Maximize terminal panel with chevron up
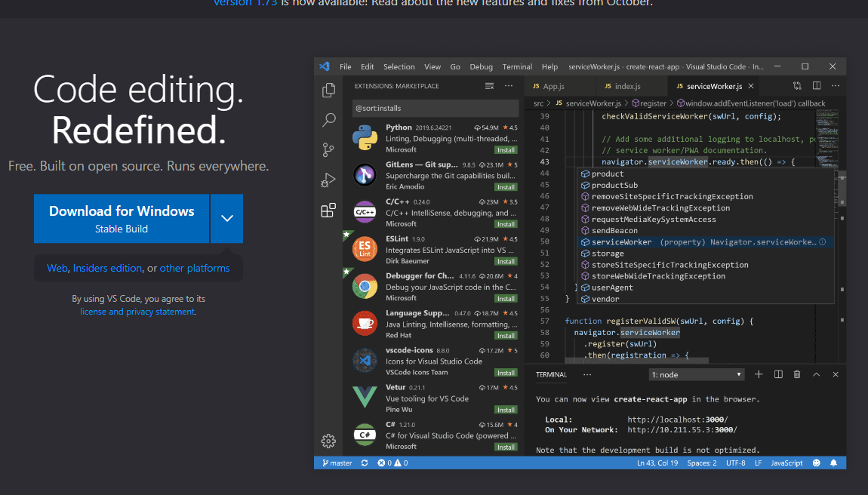The image size is (868, 495). 817,374
